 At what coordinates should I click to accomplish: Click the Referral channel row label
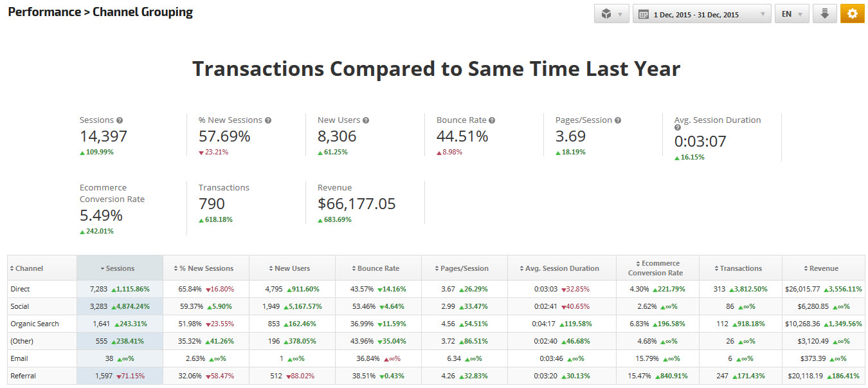(x=25, y=376)
